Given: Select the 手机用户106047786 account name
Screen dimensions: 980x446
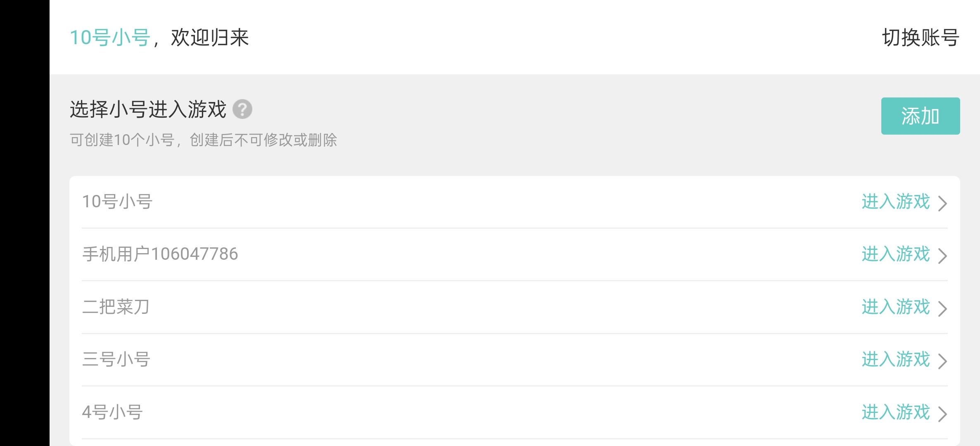Looking at the screenshot, I should (x=160, y=254).
